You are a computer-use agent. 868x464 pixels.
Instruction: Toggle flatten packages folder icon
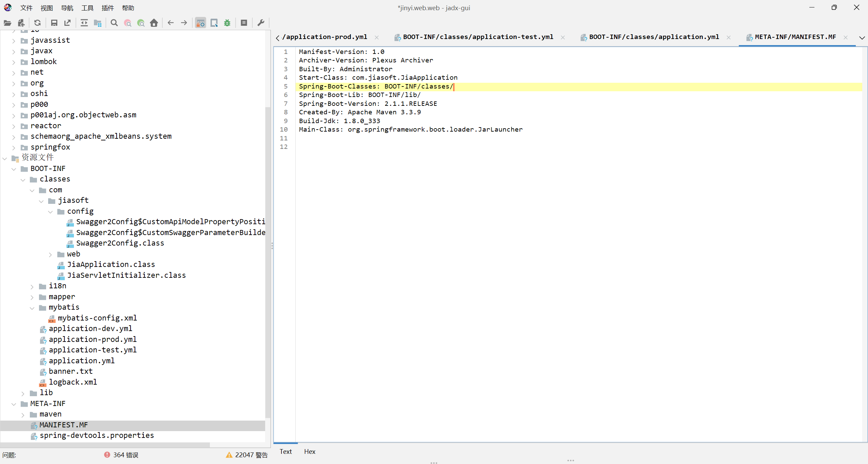[x=98, y=23]
